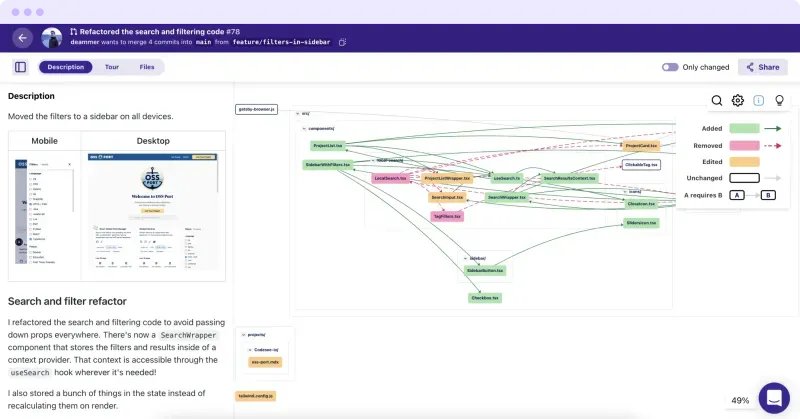Switch to the Description tab
This screenshot has height=419, width=800.
coord(66,67)
